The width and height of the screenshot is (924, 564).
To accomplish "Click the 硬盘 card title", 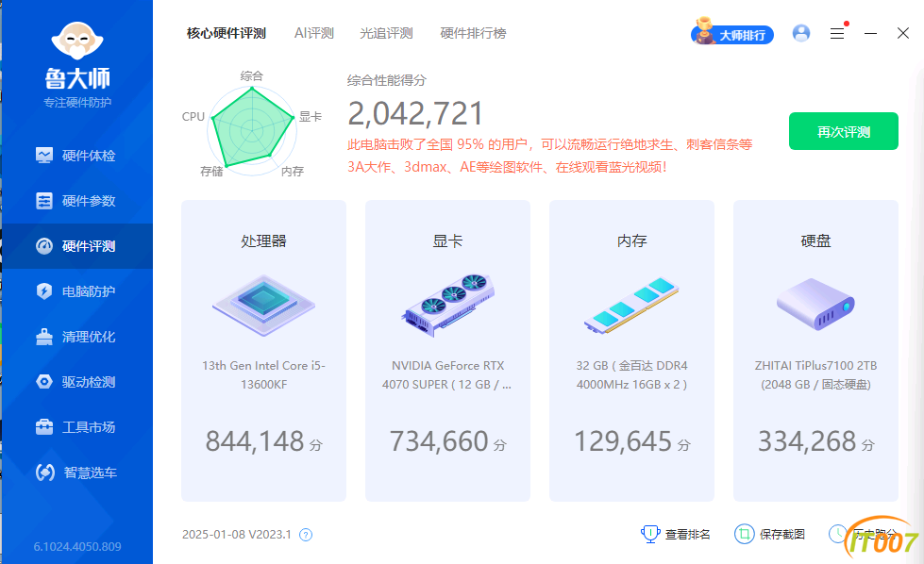I will (x=815, y=241).
